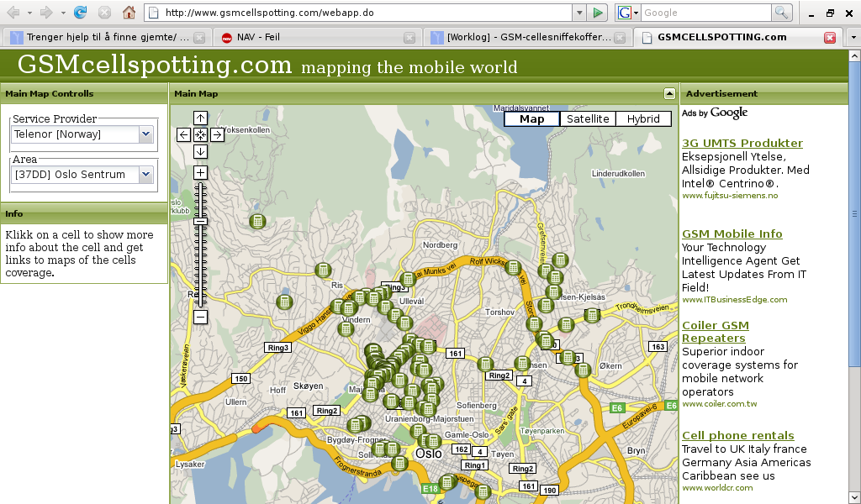The height and width of the screenshot is (504, 861).
Task: Pan the map down with arrow
Action: click(x=200, y=151)
